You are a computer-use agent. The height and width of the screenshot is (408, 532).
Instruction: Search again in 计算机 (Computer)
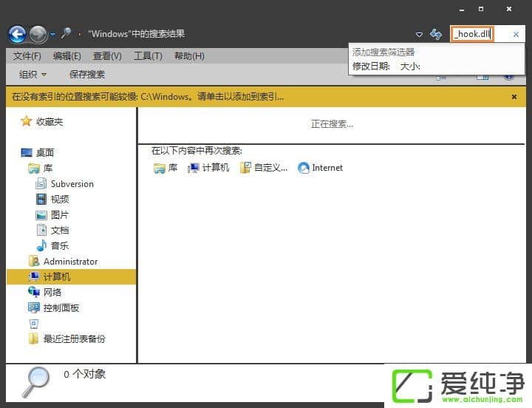[208, 168]
